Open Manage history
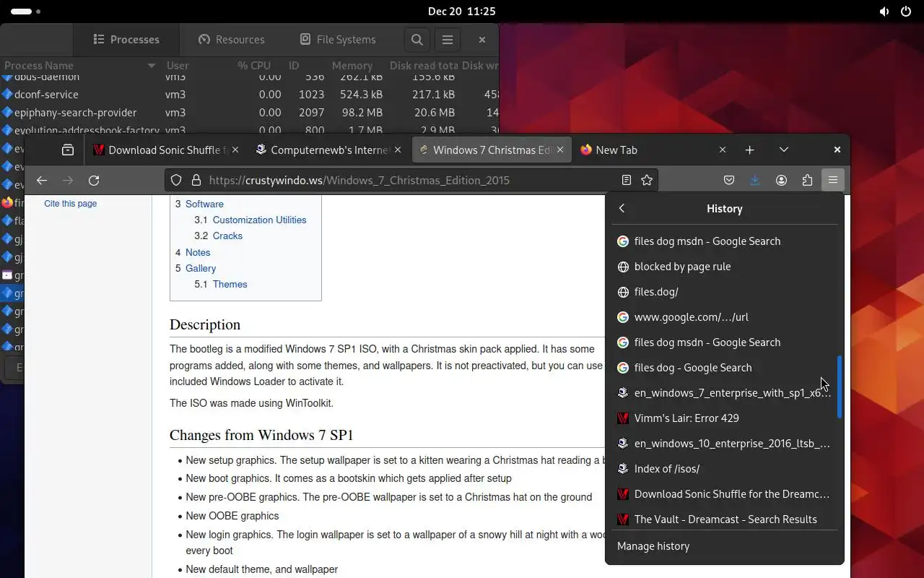This screenshot has height=578, width=924. (x=653, y=546)
